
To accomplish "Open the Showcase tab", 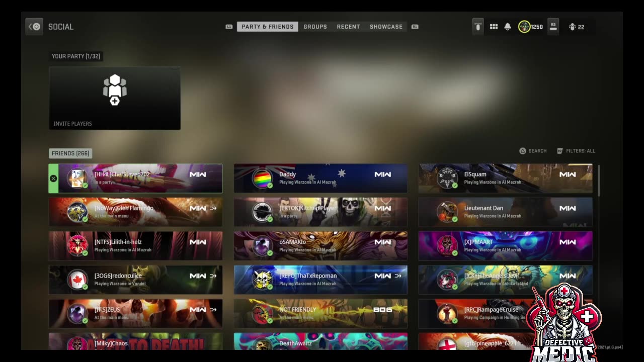I will coord(386,27).
